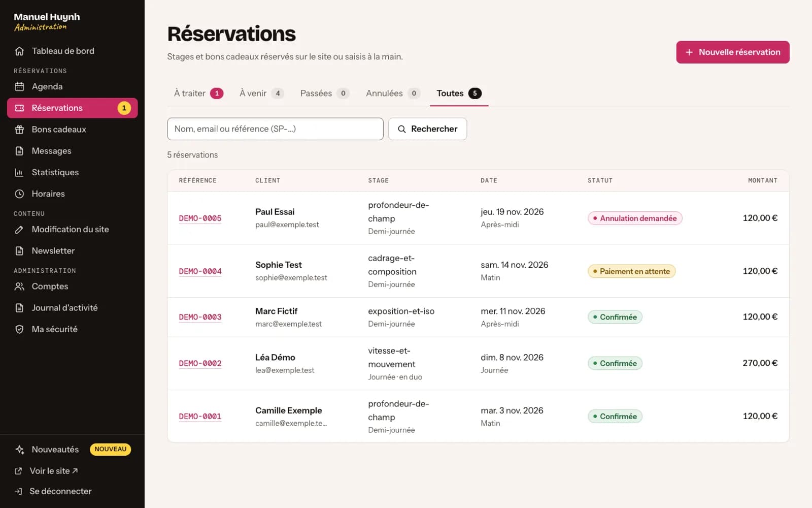Open reservation DEMO-0001
Image resolution: width=812 pixels, height=508 pixels.
point(200,417)
